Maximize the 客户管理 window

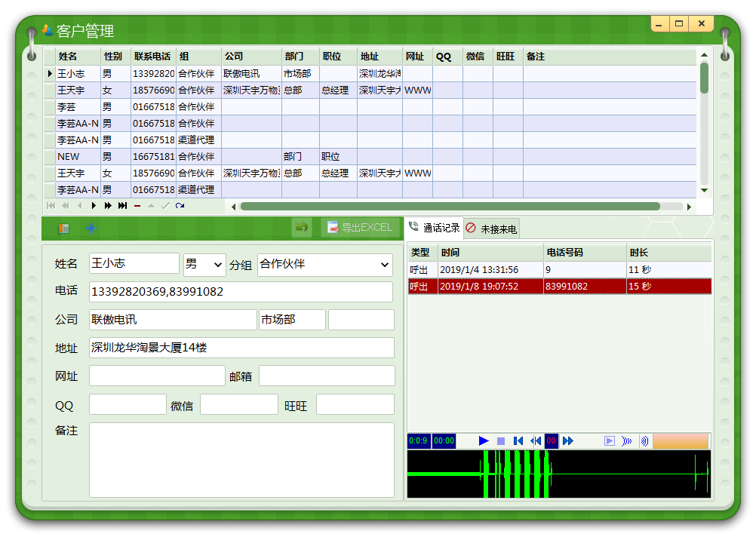(x=679, y=23)
